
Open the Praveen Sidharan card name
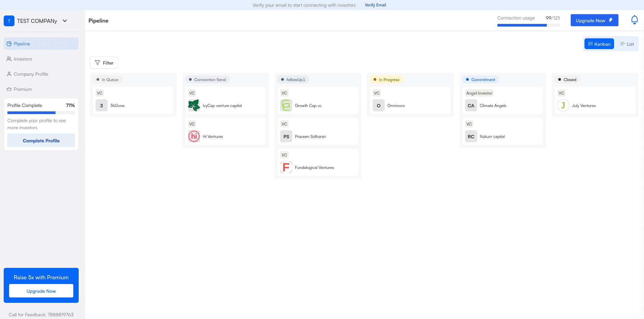coord(310,137)
